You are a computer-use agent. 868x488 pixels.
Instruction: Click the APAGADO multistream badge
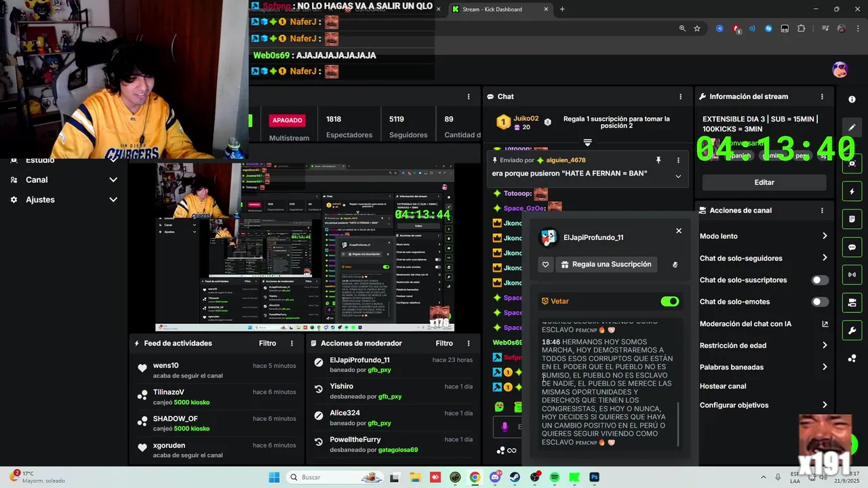tap(288, 120)
